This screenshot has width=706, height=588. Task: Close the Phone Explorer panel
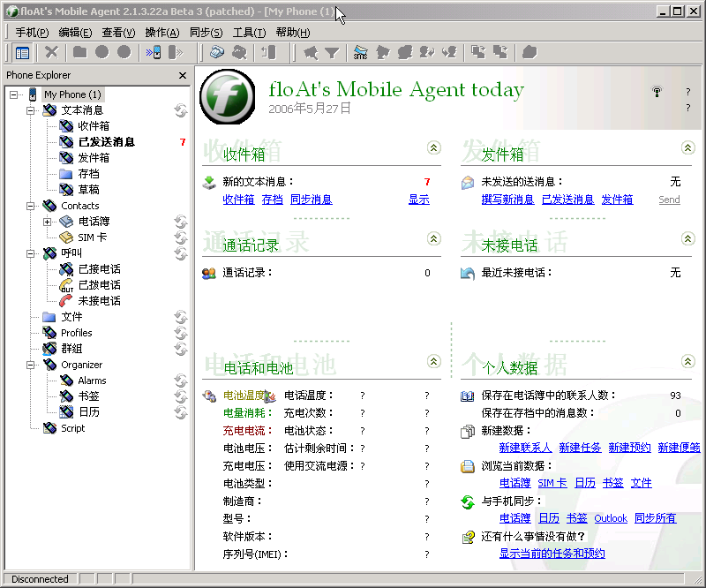pyautogui.click(x=183, y=75)
